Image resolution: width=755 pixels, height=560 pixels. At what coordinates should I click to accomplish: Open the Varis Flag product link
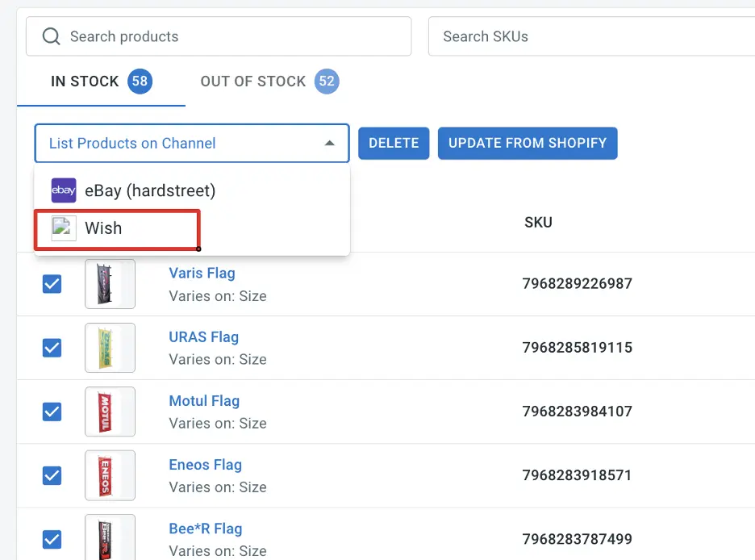click(x=202, y=273)
